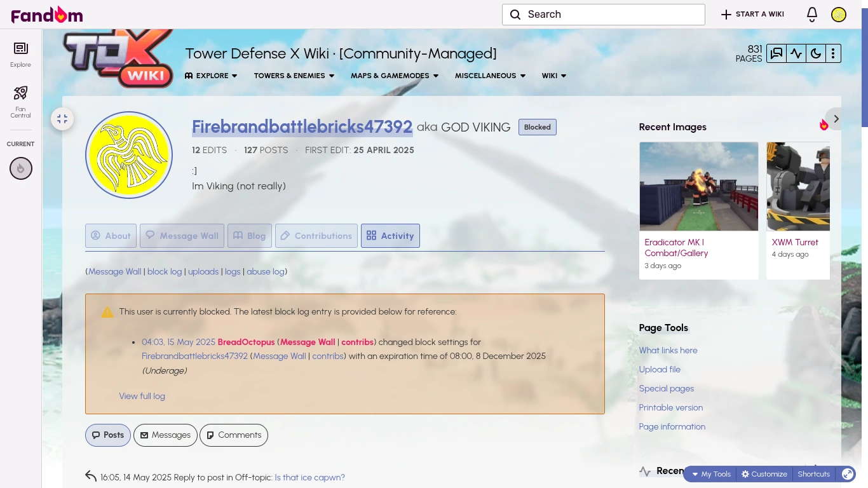This screenshot has width=868, height=488.
Task: Open the bell notifications icon
Action: 811,14
